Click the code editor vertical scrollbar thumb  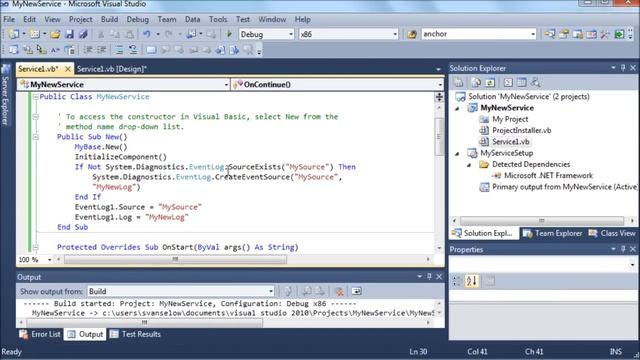pos(439,137)
